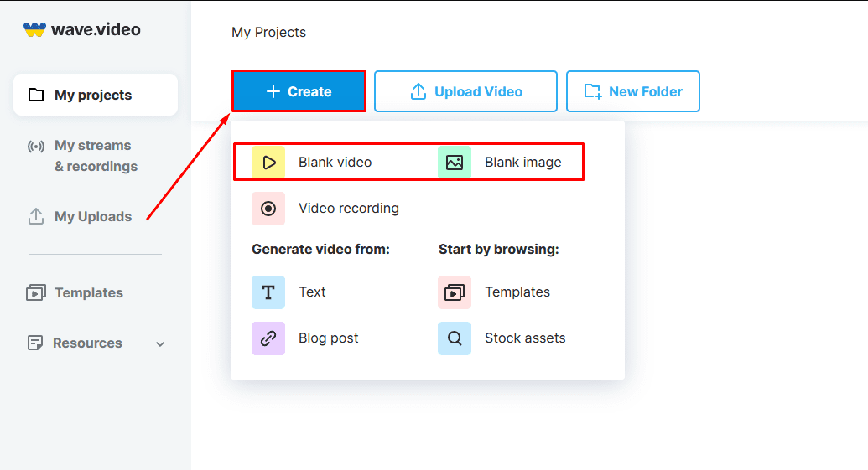Choose Blank video from the Create menu
Screen dimensions: 868x470
pos(312,162)
